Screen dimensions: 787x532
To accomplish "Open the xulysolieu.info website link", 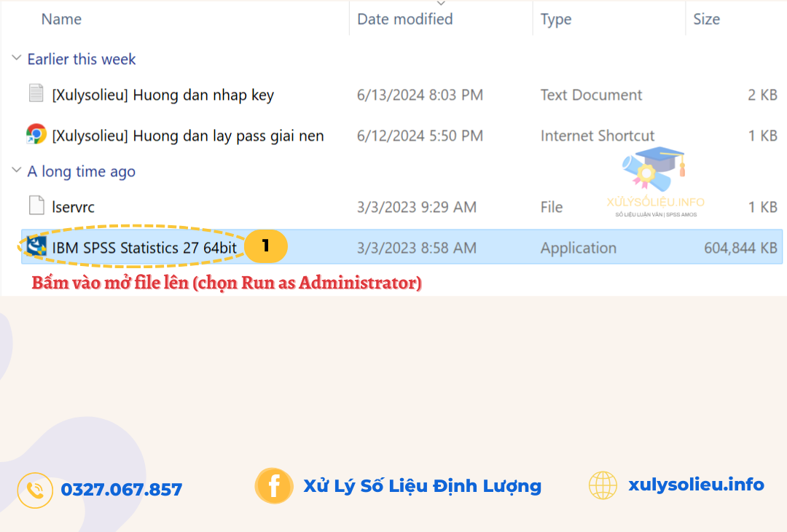I will 696,485.
